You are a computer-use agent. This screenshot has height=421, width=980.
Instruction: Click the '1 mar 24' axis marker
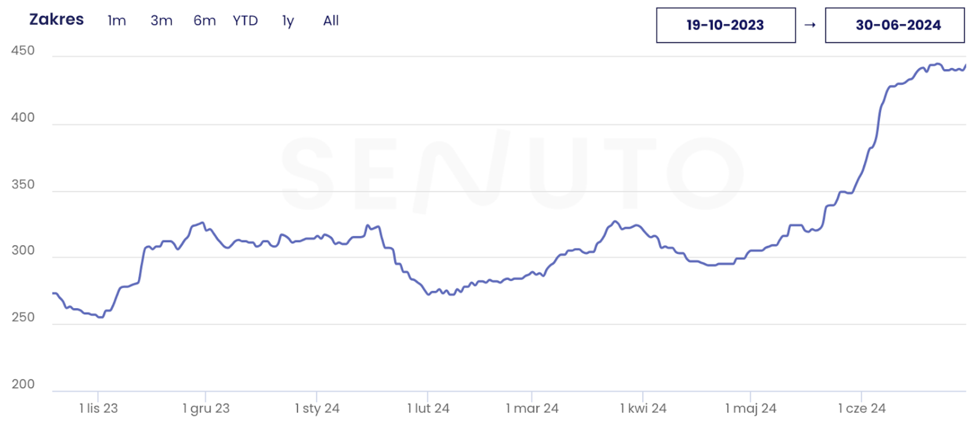pyautogui.click(x=532, y=408)
